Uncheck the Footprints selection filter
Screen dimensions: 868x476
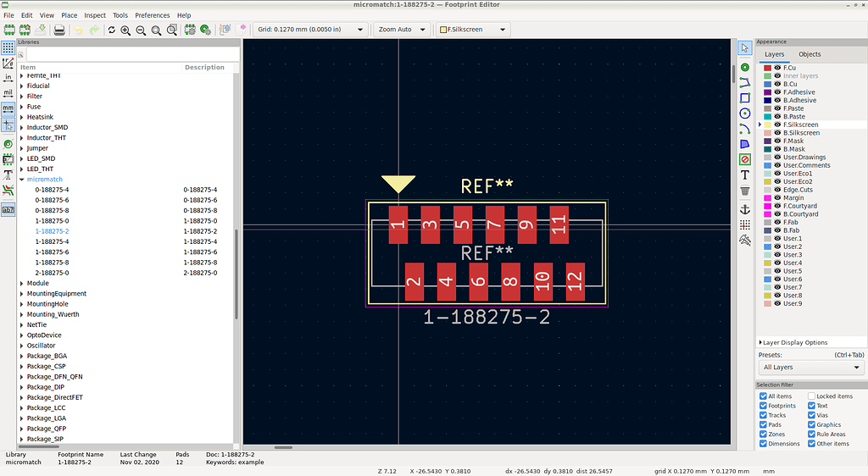763,407
